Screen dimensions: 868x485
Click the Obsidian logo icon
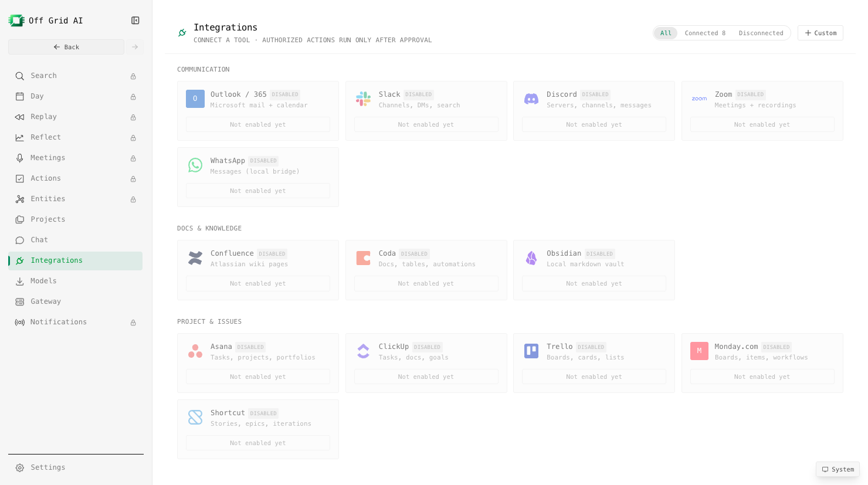(531, 258)
